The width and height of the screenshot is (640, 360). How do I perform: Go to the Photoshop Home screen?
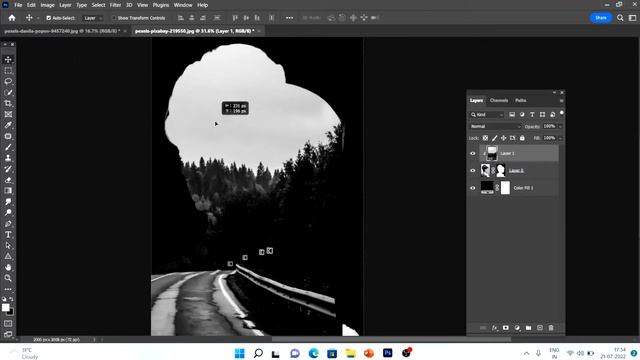[x=12, y=18]
